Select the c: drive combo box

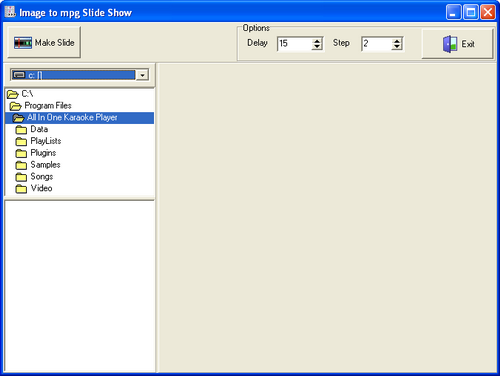tap(79, 75)
